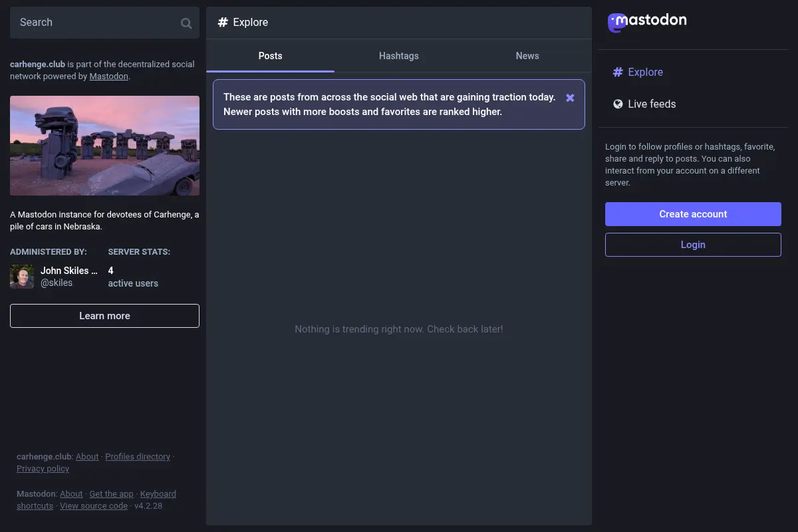
Task: Click the Create account button
Action: point(693,214)
